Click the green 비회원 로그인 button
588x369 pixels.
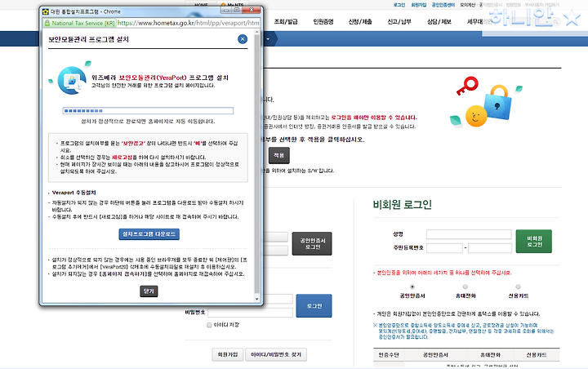[x=534, y=241]
